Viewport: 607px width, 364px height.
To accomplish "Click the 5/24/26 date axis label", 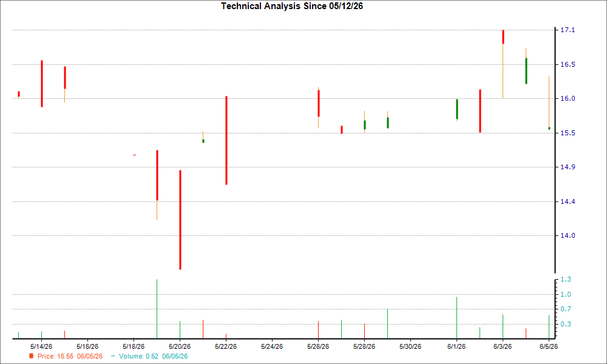I will tap(272, 346).
